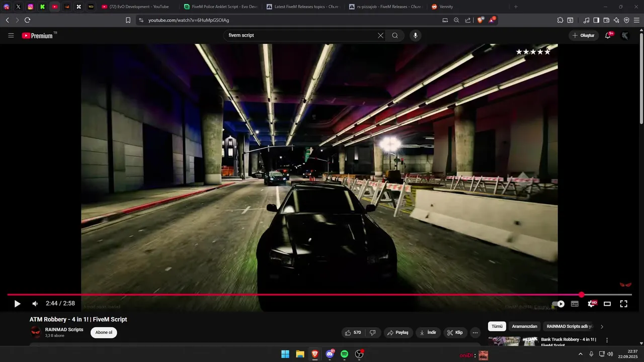Open Brave playlist music note icon
This screenshot has width=644, height=362.
[586, 20]
